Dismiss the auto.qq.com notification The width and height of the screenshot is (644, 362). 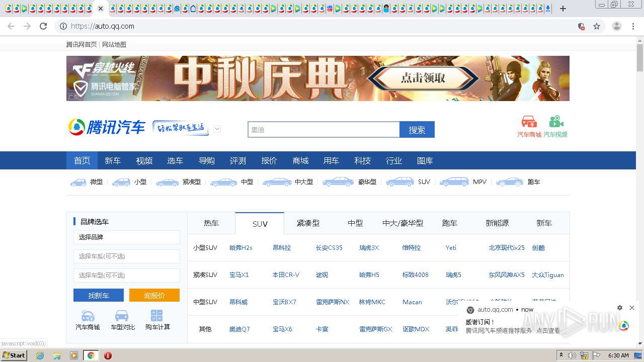click(x=632, y=308)
